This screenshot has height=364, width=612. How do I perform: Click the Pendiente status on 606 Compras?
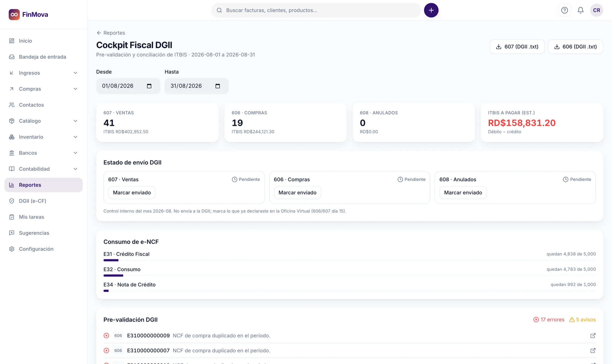[411, 179]
